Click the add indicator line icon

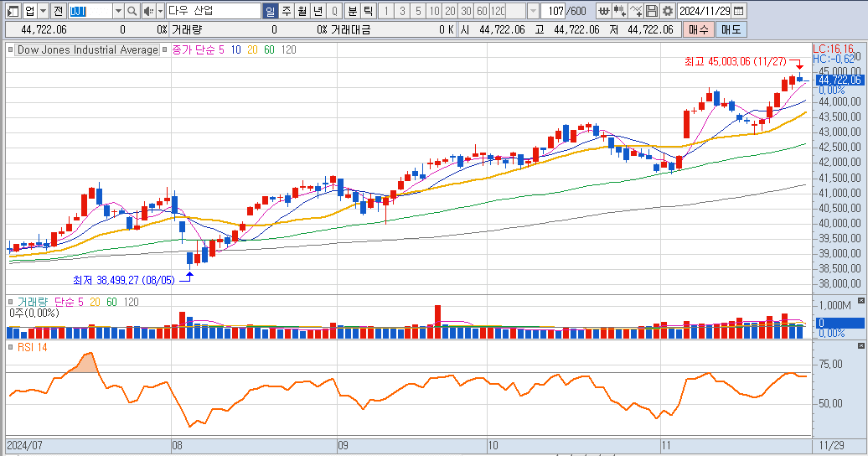[636, 11]
